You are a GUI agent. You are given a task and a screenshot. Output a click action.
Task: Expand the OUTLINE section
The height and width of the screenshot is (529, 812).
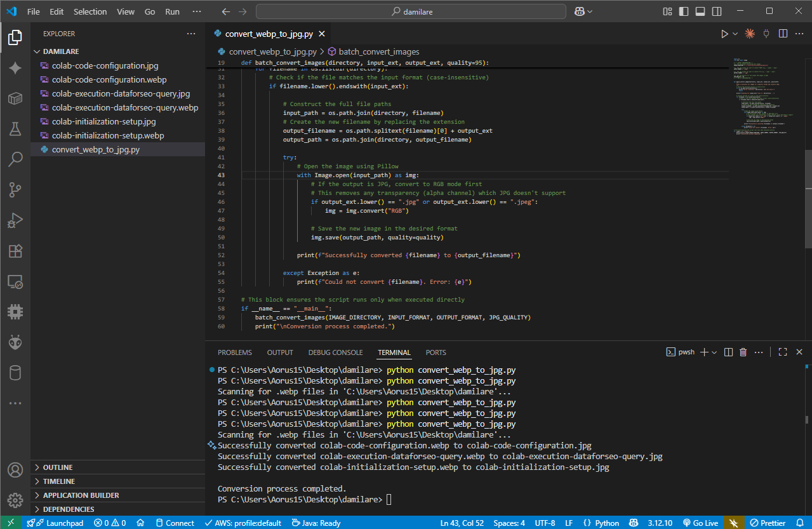[58, 467]
